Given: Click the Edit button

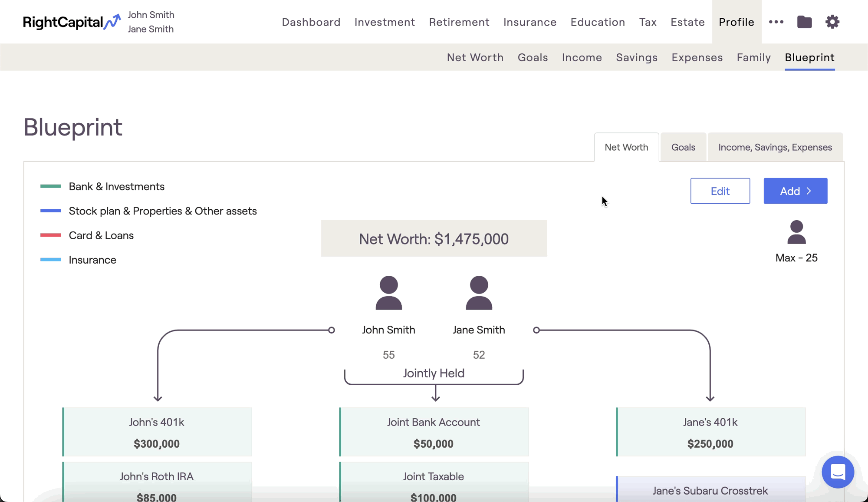Looking at the screenshot, I should coord(720,191).
